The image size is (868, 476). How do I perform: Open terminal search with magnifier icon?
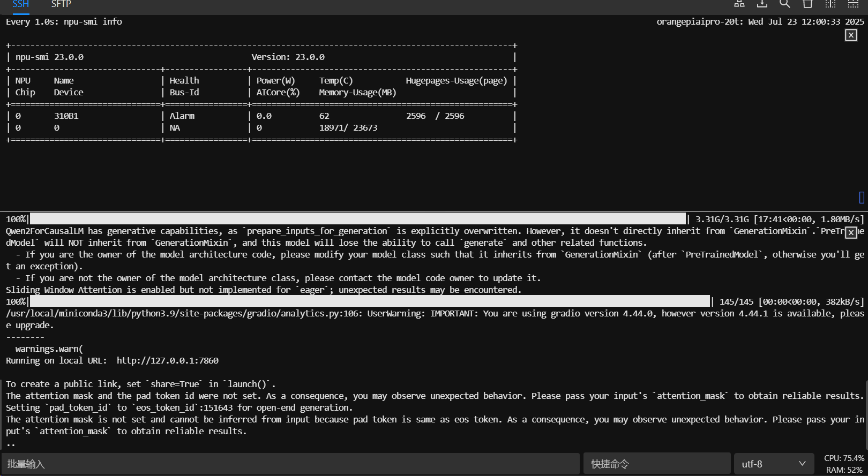pos(785,4)
